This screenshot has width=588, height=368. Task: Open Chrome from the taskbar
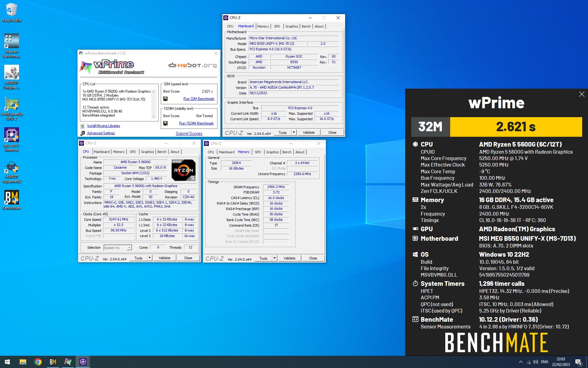pyautogui.click(x=38, y=362)
